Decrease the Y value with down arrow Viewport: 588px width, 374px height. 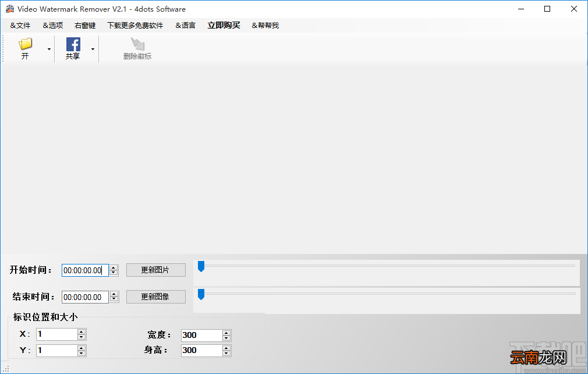82,354
